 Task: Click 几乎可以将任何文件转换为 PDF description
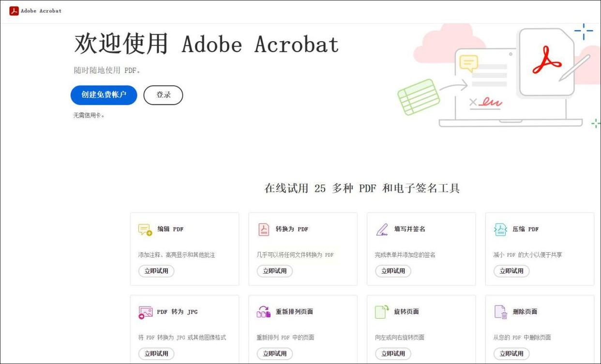(295, 255)
